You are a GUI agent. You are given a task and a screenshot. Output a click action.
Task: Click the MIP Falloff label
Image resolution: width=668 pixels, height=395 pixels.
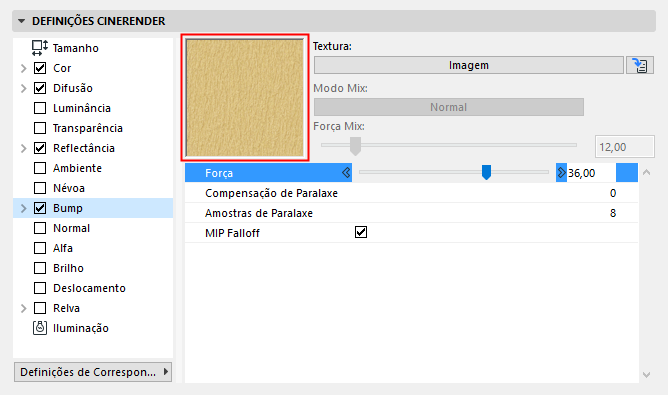pos(232,233)
